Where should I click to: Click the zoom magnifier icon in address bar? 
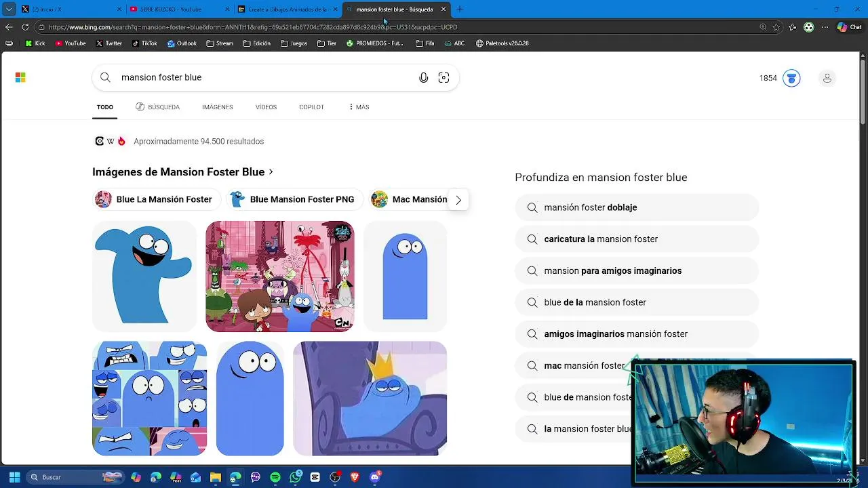(x=764, y=27)
